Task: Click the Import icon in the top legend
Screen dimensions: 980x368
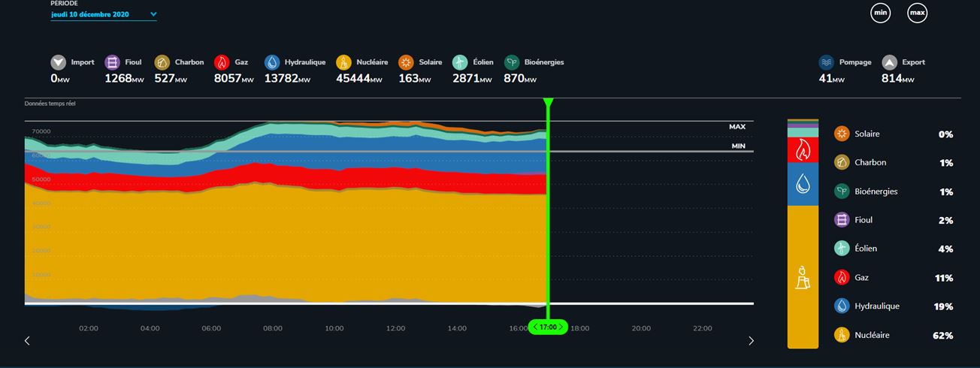Action: 59,63
